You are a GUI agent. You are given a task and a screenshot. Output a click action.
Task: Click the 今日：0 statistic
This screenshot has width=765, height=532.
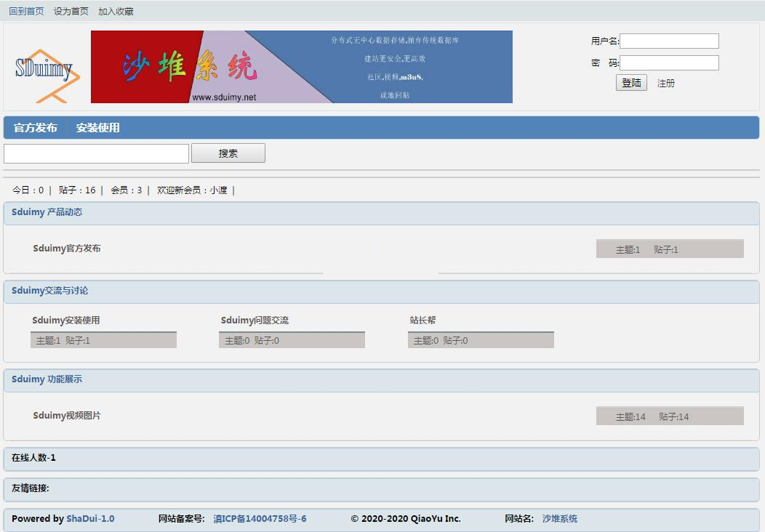[x=28, y=190]
